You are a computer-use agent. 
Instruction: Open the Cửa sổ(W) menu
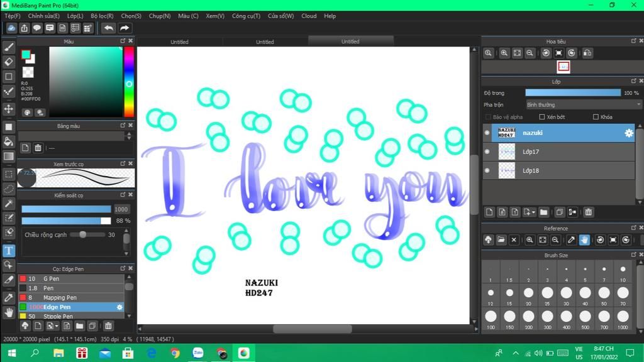[x=281, y=16]
